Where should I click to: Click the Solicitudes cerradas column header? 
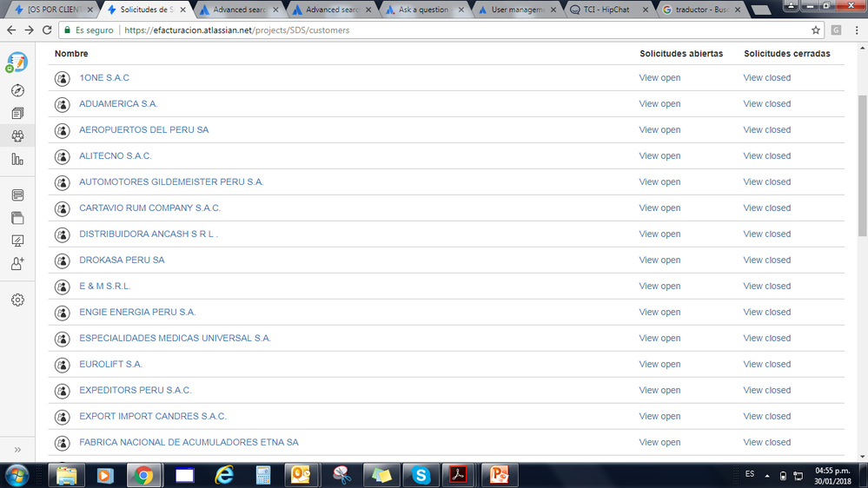786,54
